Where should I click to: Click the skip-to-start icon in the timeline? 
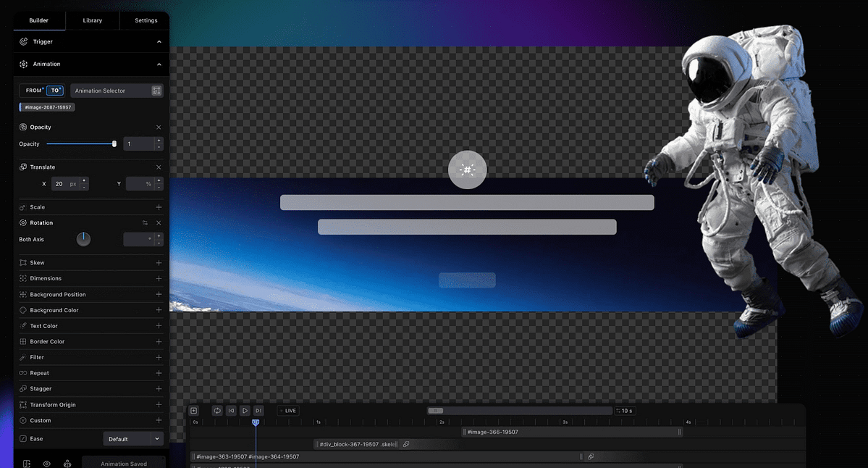pyautogui.click(x=231, y=411)
